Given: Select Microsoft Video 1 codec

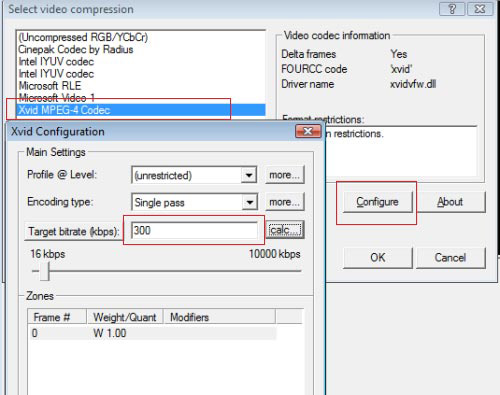Looking at the screenshot, I should click(x=141, y=98).
